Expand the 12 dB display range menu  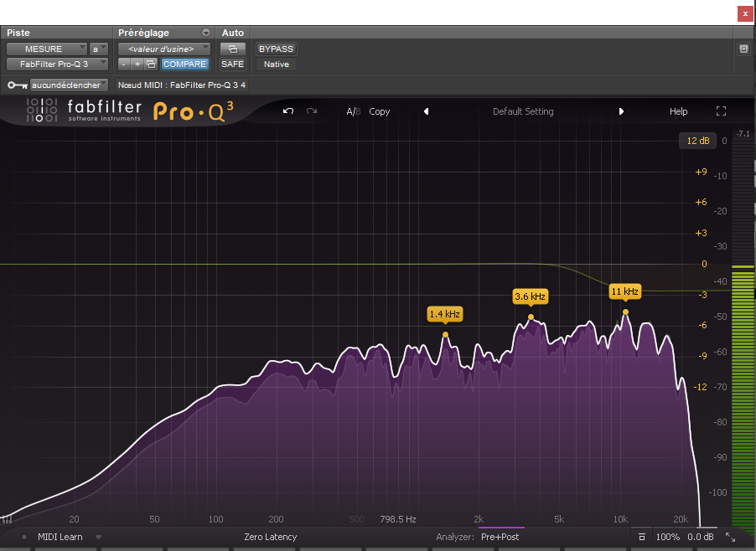(697, 141)
